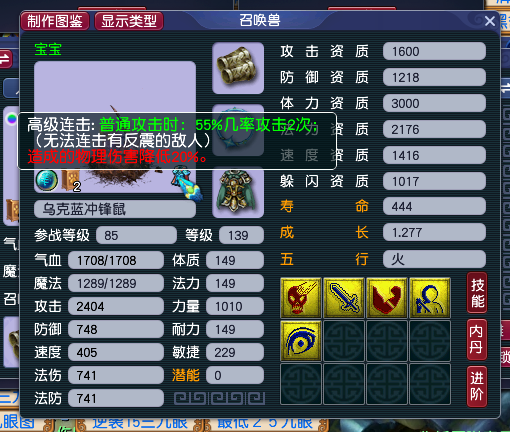Click the red skull skill icon
The height and width of the screenshot is (432, 510).
coord(301,298)
